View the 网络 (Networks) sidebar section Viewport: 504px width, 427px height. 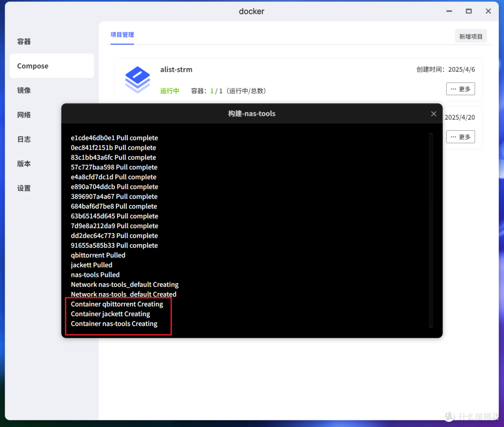tap(24, 115)
